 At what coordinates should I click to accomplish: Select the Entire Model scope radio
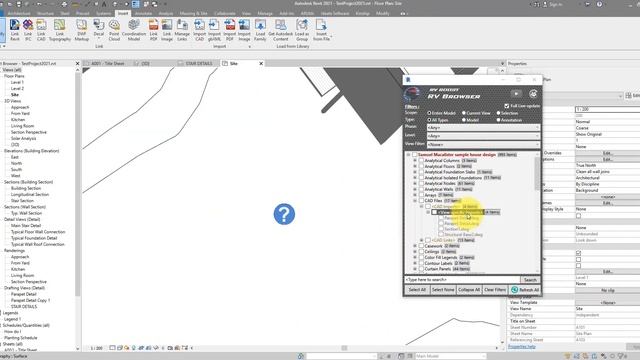tap(429, 113)
